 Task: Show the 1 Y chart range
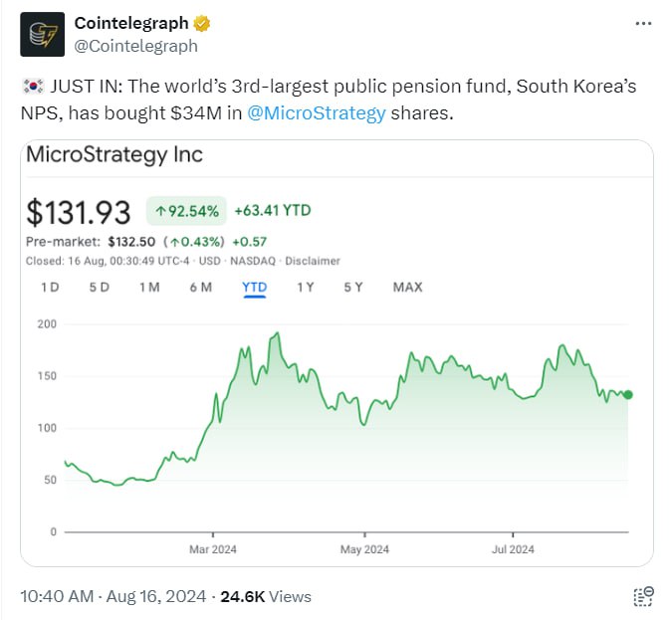[306, 287]
